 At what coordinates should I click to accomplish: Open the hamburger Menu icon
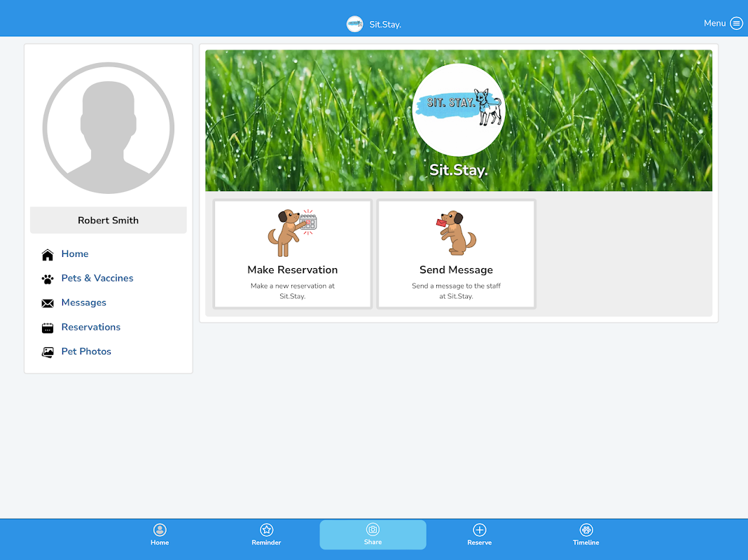736,23
